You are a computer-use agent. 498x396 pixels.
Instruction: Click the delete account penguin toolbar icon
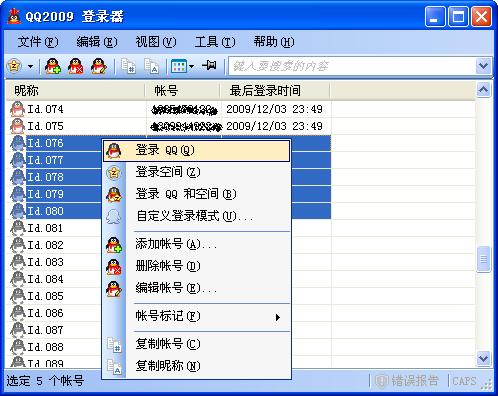(76, 66)
